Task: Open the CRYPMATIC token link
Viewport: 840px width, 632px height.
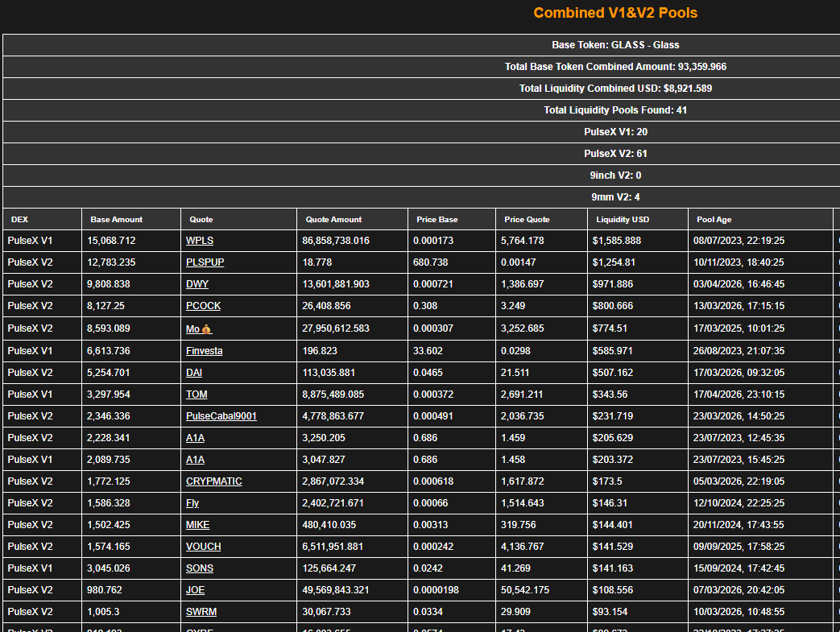Action: (x=213, y=481)
